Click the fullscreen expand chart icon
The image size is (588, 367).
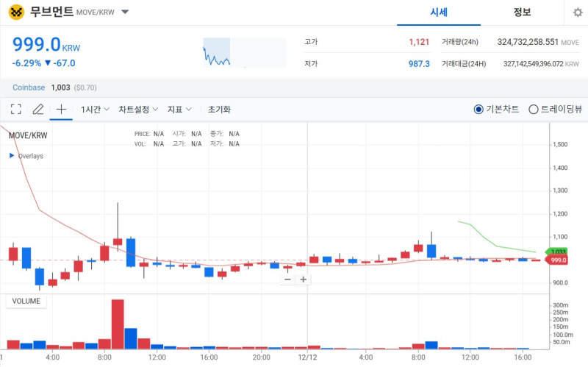(16, 109)
